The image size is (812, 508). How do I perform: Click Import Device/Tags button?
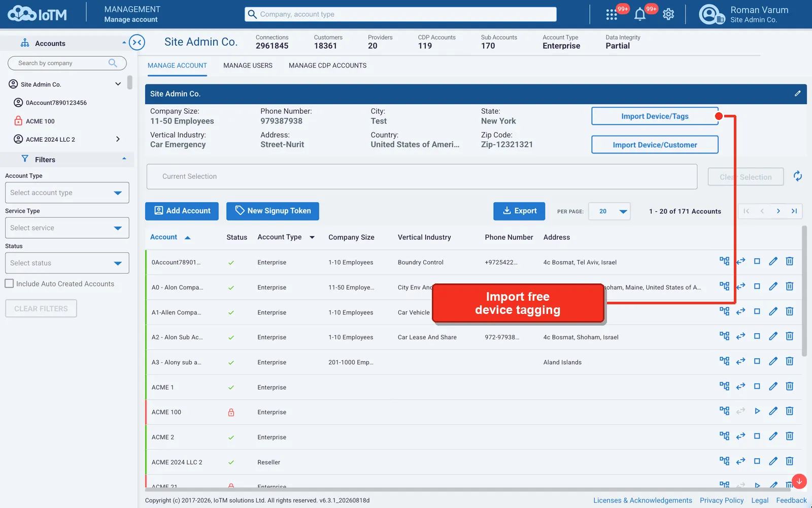tap(655, 116)
